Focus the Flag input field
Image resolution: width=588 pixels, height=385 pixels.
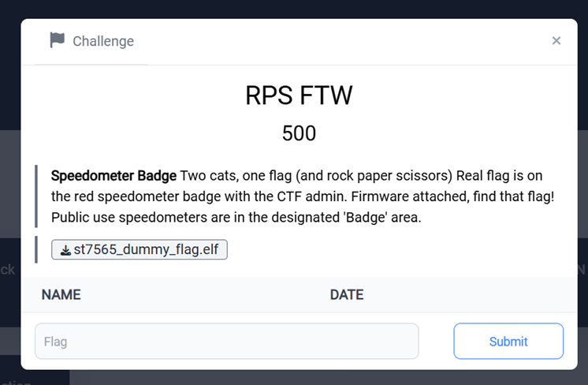pos(227,341)
